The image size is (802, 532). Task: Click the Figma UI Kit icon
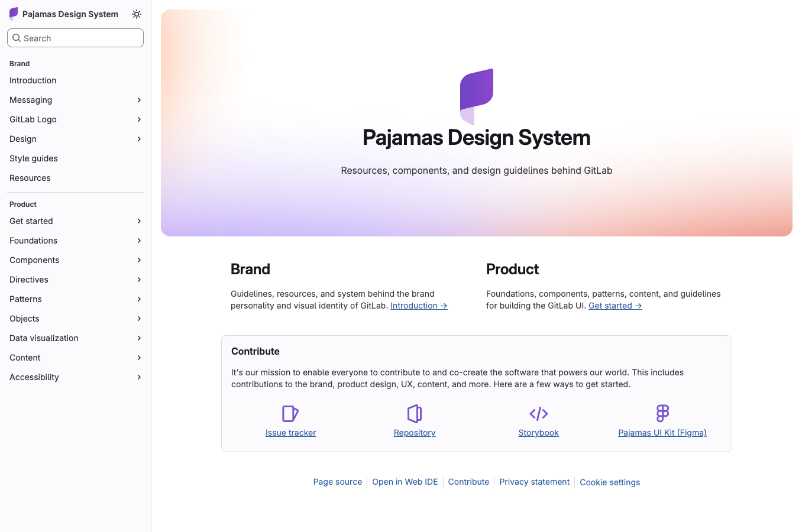click(x=662, y=414)
